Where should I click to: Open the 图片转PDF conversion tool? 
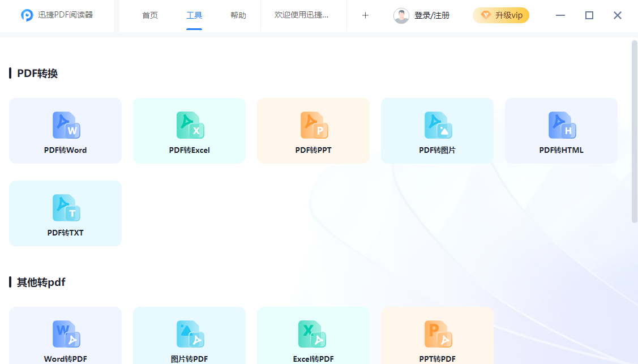(x=189, y=334)
